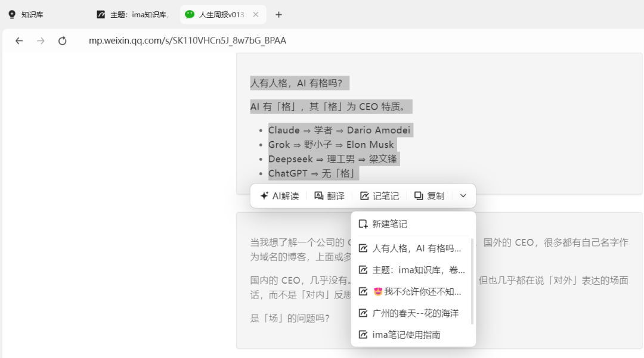Click the heading 人有人格，AI 有格吗？
Image resolution: width=644 pixels, height=358 pixels.
coord(299,83)
